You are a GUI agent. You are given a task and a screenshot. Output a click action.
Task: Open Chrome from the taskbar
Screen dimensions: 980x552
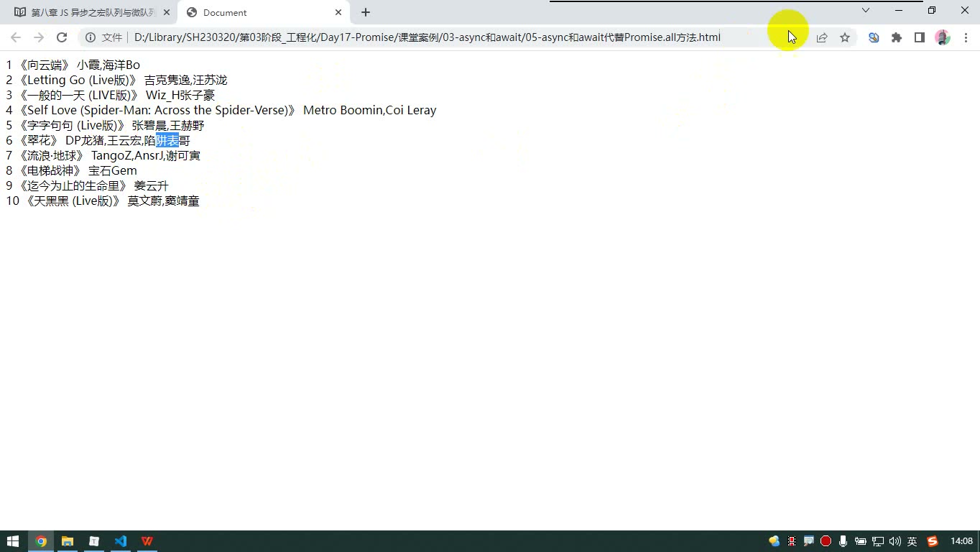coord(41,541)
